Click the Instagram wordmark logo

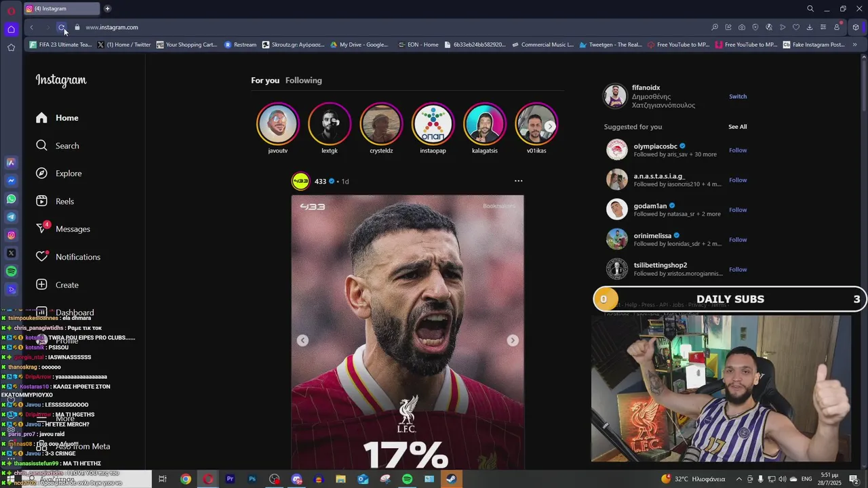(61, 80)
